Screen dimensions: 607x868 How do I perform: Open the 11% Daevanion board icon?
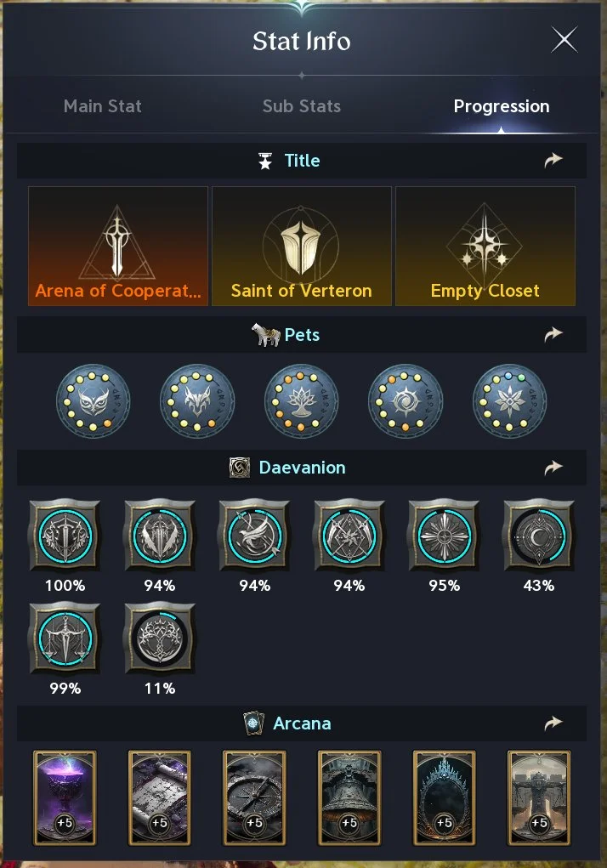click(x=160, y=639)
